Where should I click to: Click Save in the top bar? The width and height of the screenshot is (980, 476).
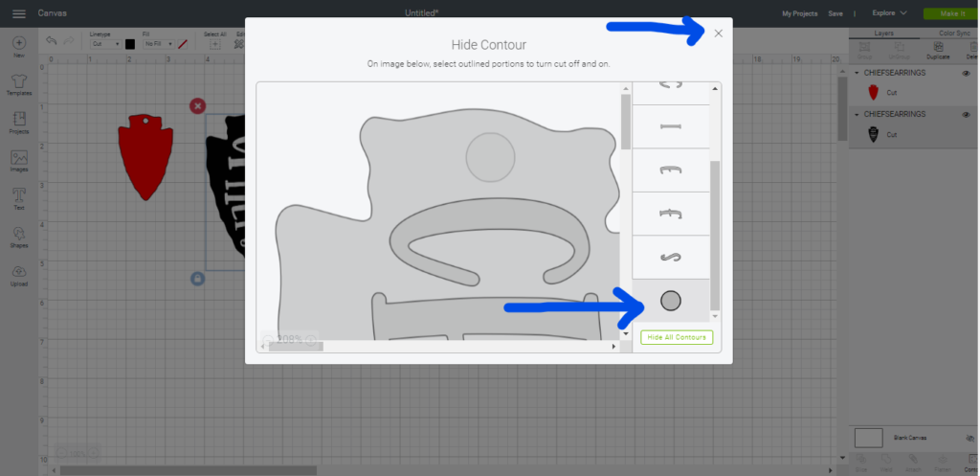[x=835, y=13]
